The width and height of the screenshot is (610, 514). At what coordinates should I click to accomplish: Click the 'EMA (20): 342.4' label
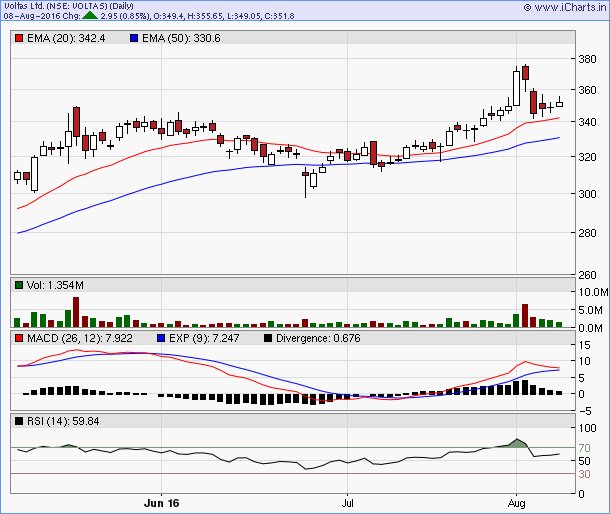coord(66,39)
